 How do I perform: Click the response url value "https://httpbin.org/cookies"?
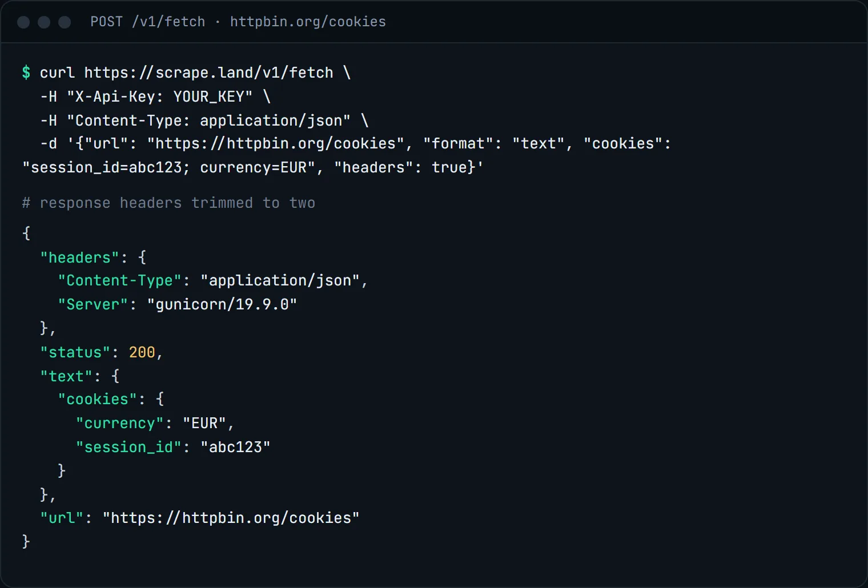coord(231,518)
